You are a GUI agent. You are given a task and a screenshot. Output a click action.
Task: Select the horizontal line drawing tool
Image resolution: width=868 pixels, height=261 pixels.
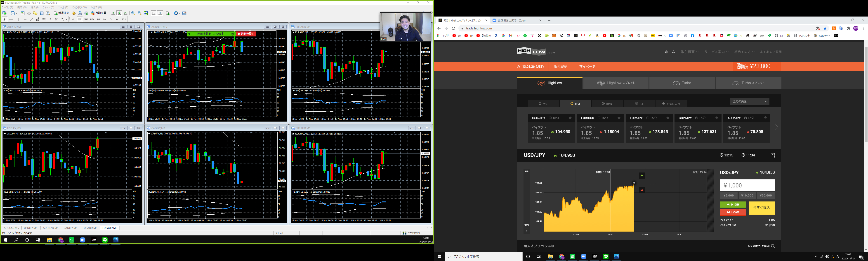25,19
